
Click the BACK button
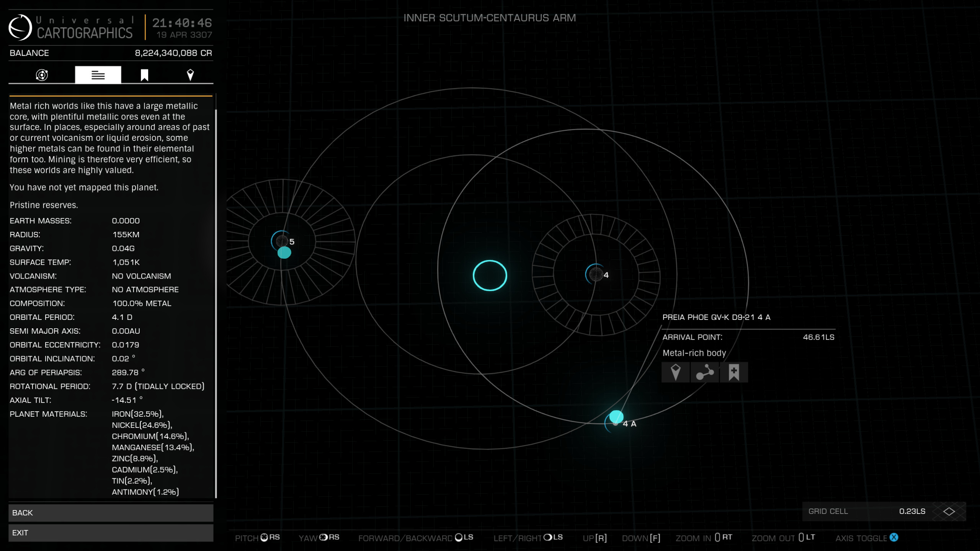[x=111, y=513]
